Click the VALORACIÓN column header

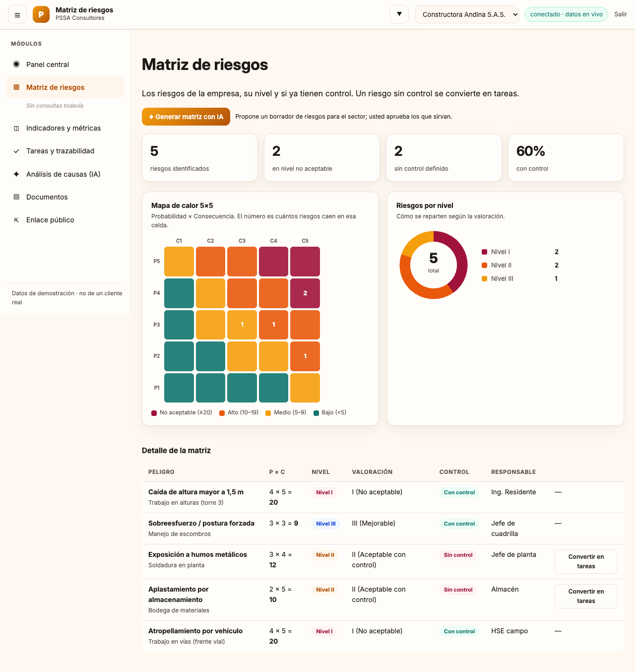coord(372,472)
